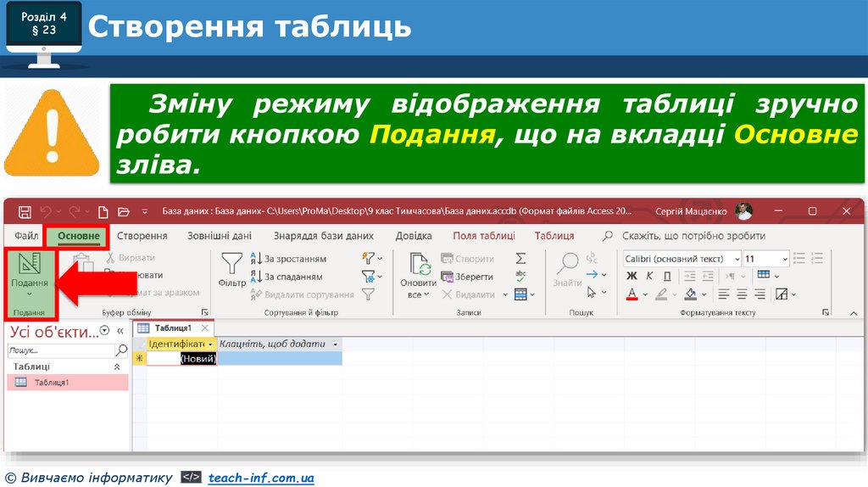Click Зберегти record button
This screenshot has height=487, width=868.
click(467, 276)
